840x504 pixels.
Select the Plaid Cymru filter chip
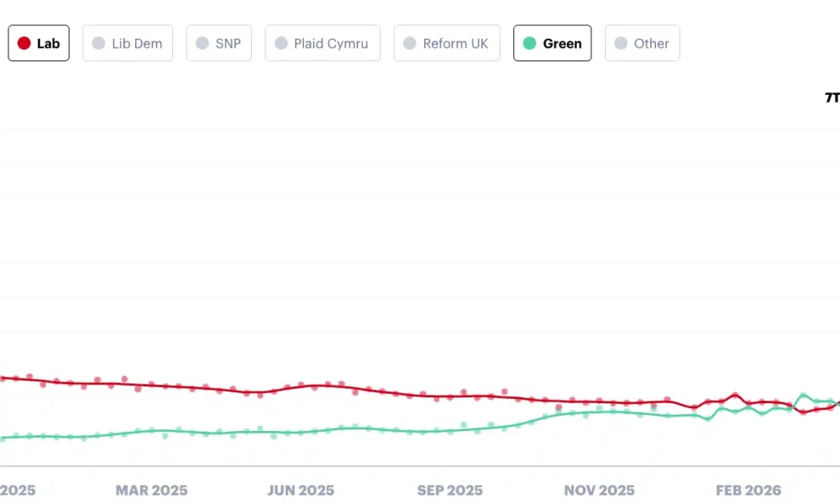tap(323, 43)
